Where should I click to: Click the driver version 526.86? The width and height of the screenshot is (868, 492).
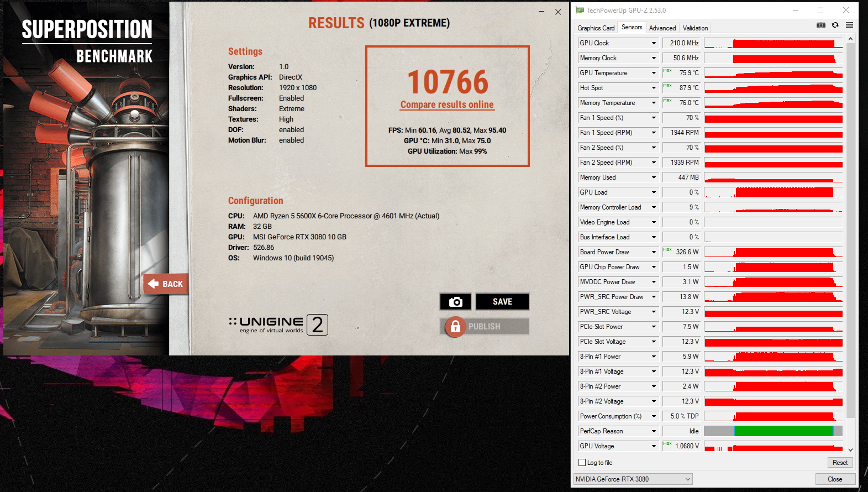[264, 247]
